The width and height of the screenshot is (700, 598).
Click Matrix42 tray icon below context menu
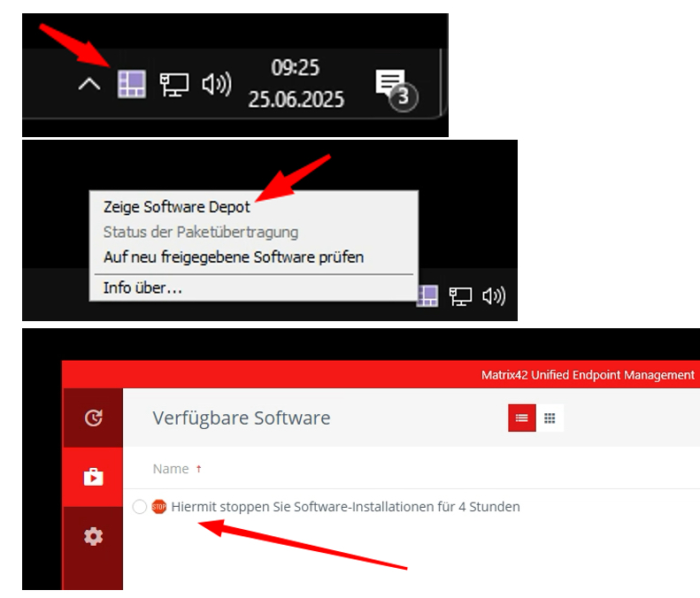click(x=427, y=295)
